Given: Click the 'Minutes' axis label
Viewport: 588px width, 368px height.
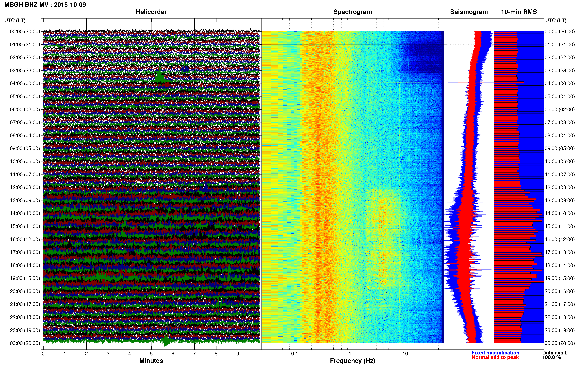Looking at the screenshot, I should tap(151, 361).
